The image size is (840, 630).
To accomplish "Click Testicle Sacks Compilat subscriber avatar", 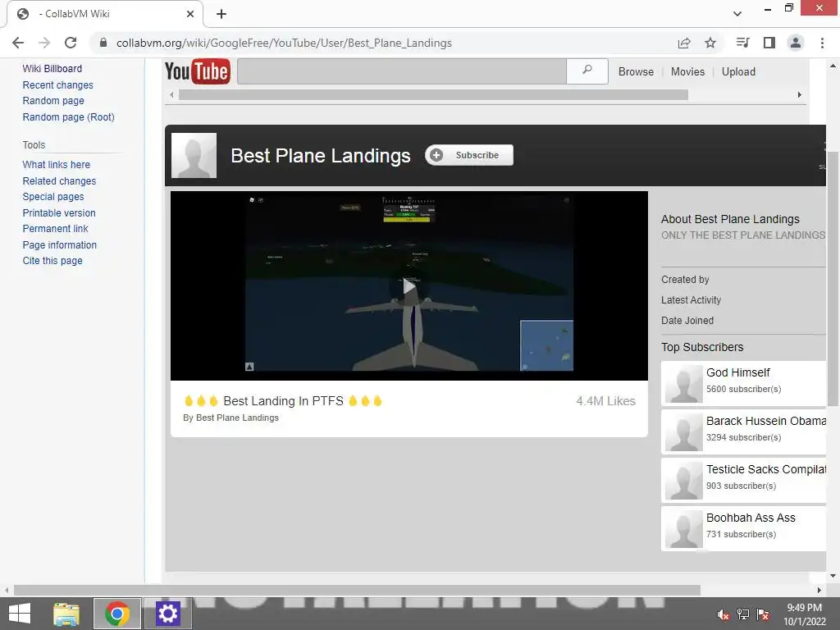I will click(683, 481).
